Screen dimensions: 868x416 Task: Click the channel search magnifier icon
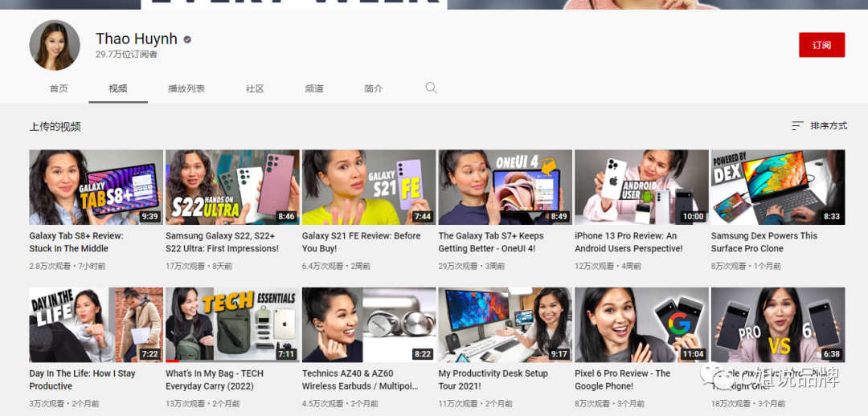click(432, 88)
